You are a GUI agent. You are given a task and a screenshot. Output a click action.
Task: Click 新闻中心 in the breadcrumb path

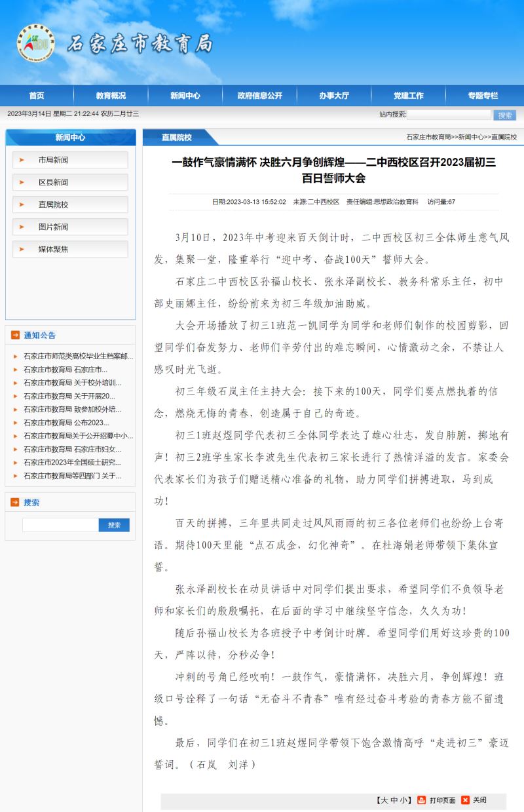(x=470, y=137)
